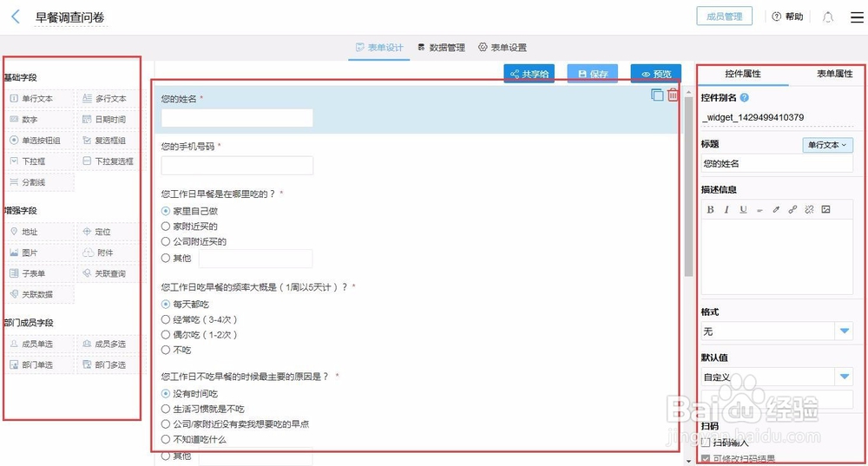Click the 共享给 share button
The image size is (868, 466).
click(x=529, y=74)
